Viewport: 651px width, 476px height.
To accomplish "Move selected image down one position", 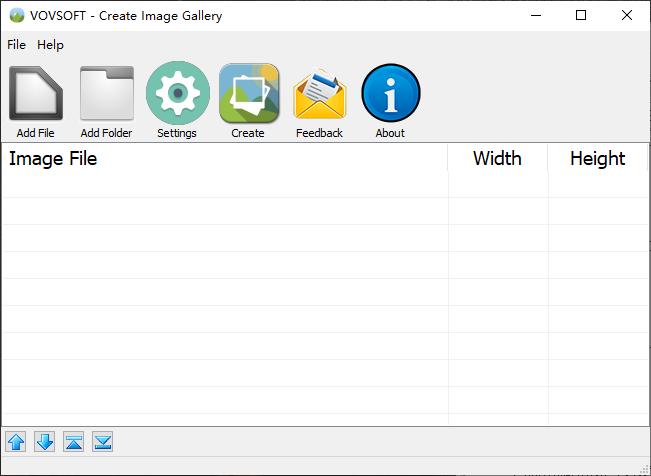I will 45,442.
